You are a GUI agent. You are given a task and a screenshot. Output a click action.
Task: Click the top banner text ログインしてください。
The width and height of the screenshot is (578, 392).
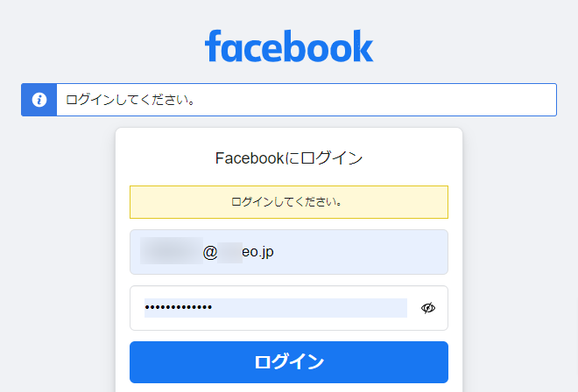130,100
